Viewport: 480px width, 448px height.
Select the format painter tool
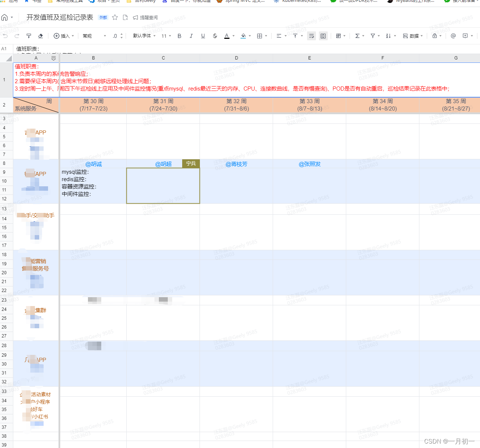29,36
